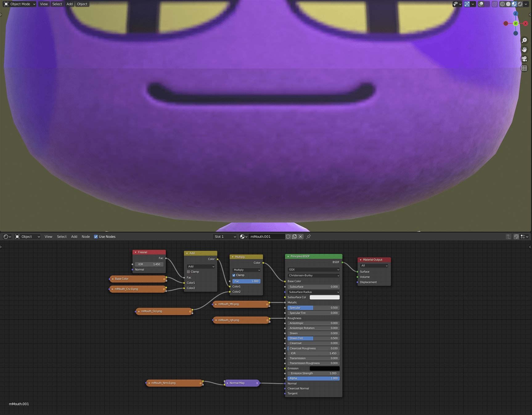Screen dimensions: 532x415
Task: Click the Sheen Tint slider
Action: coord(313,338)
